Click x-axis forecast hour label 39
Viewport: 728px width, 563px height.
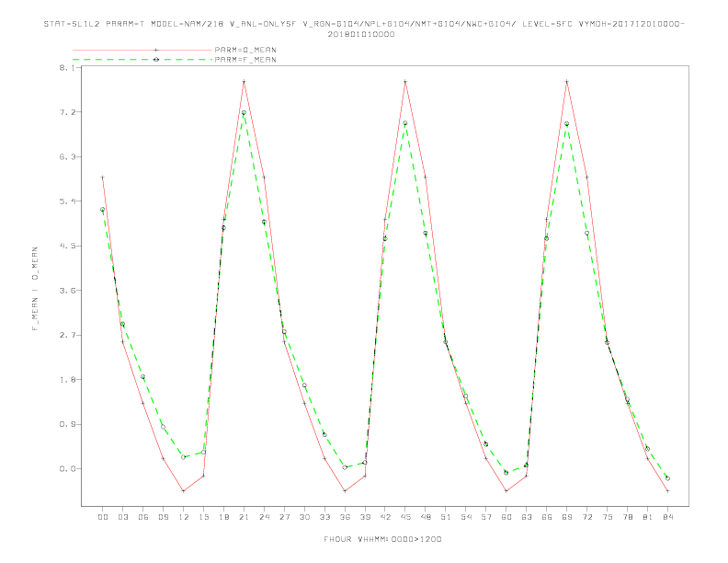(x=365, y=517)
